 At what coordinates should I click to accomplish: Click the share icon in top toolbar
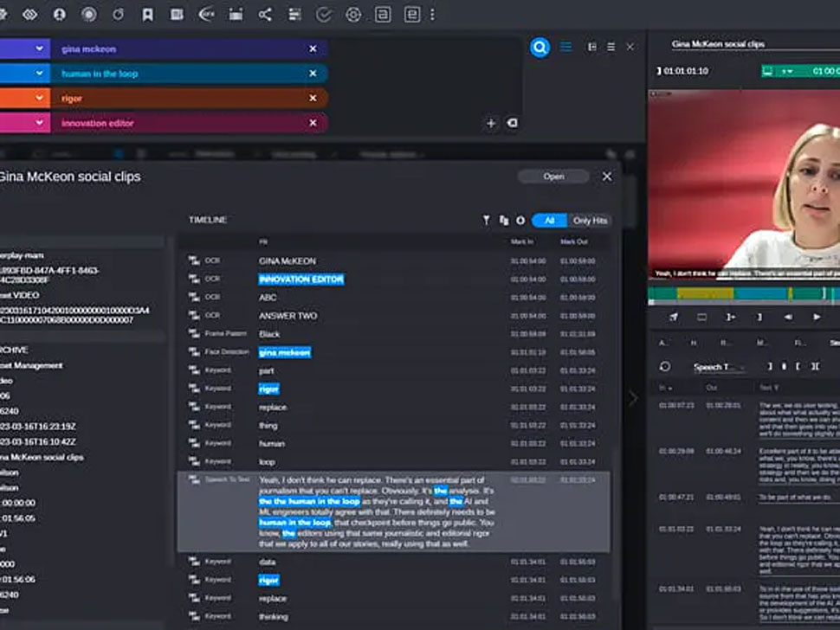pos(265,15)
